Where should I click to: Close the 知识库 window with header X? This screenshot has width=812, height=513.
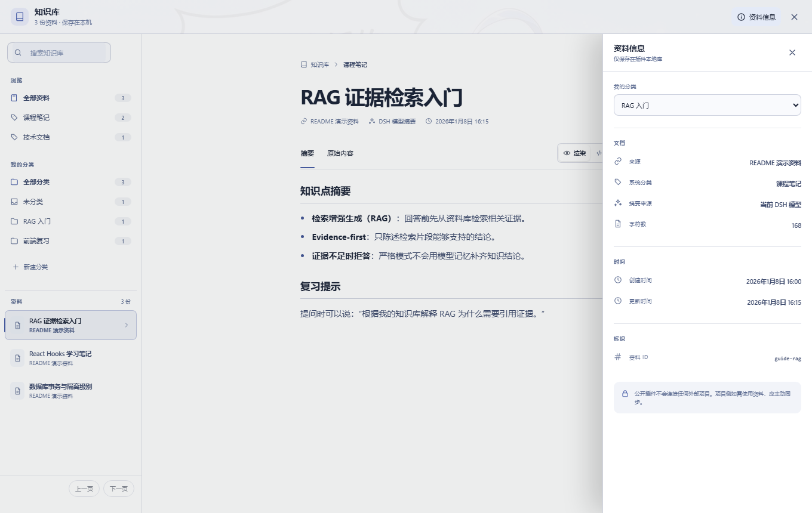click(x=794, y=17)
